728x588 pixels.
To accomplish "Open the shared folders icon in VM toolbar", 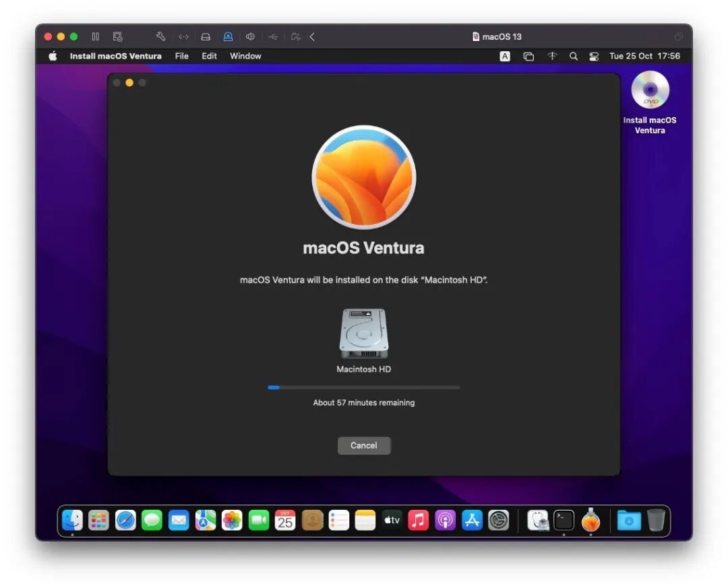I will tap(296, 36).
